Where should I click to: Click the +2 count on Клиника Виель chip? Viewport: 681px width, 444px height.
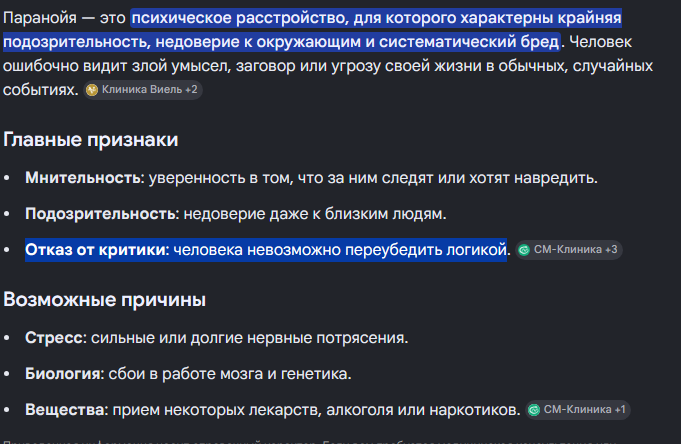pos(191,90)
